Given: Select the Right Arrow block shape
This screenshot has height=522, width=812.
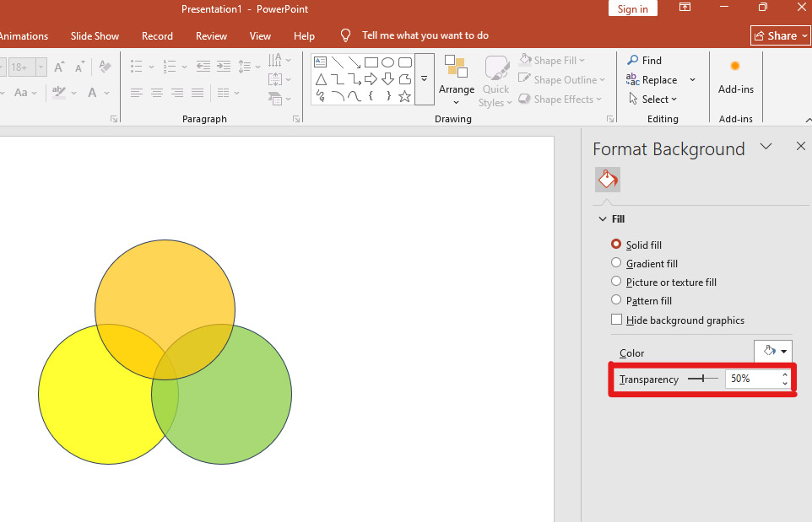Looking at the screenshot, I should click(x=371, y=79).
